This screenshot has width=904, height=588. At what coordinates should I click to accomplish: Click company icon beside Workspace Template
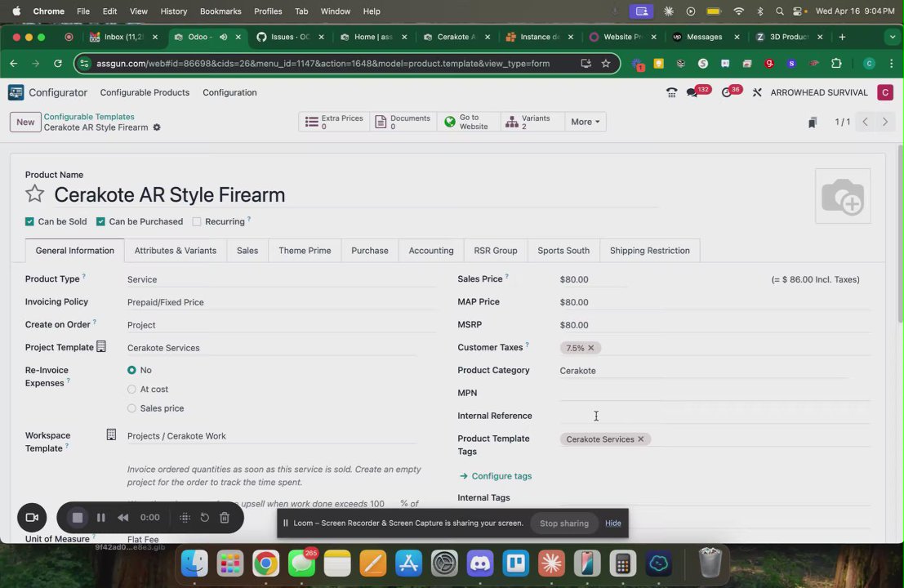[111, 434]
